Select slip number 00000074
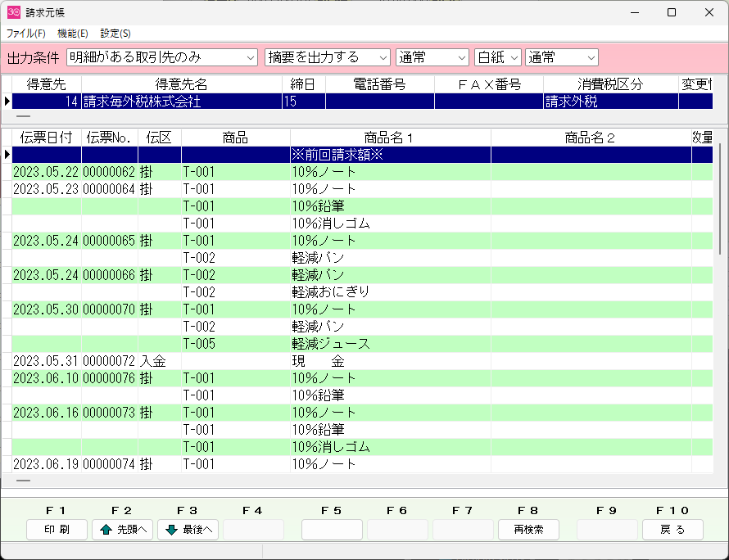Viewport: 729px width, 560px height. tap(109, 464)
